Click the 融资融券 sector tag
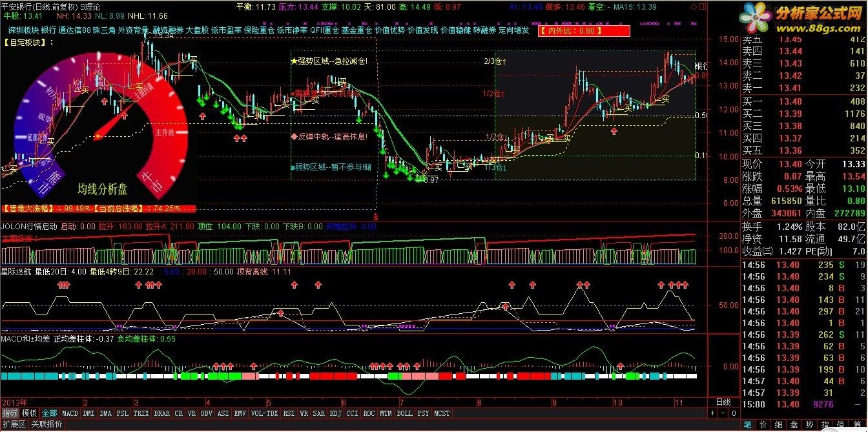 pos(168,30)
